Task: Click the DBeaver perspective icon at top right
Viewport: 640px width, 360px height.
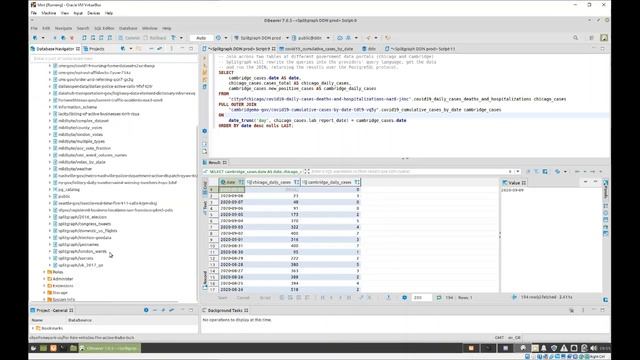Action: tap(604, 38)
